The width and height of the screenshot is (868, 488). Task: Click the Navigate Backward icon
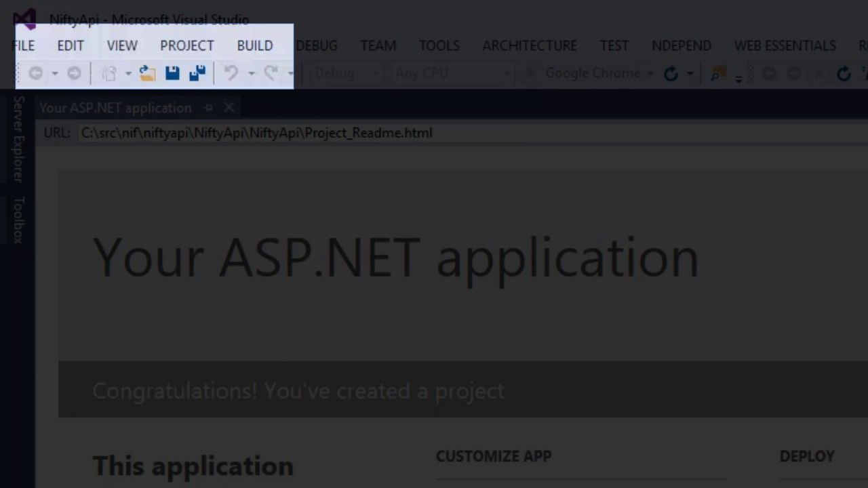pyautogui.click(x=36, y=73)
